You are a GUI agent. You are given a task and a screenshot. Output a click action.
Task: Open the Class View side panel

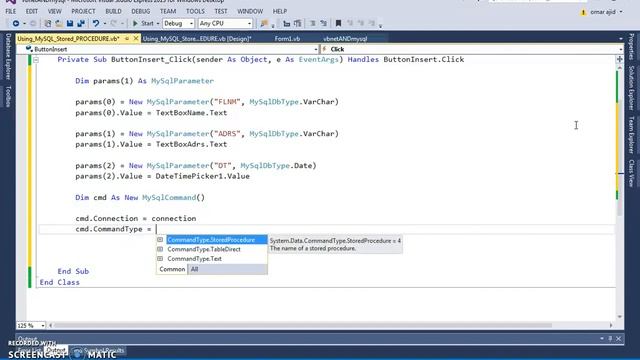coord(631,173)
